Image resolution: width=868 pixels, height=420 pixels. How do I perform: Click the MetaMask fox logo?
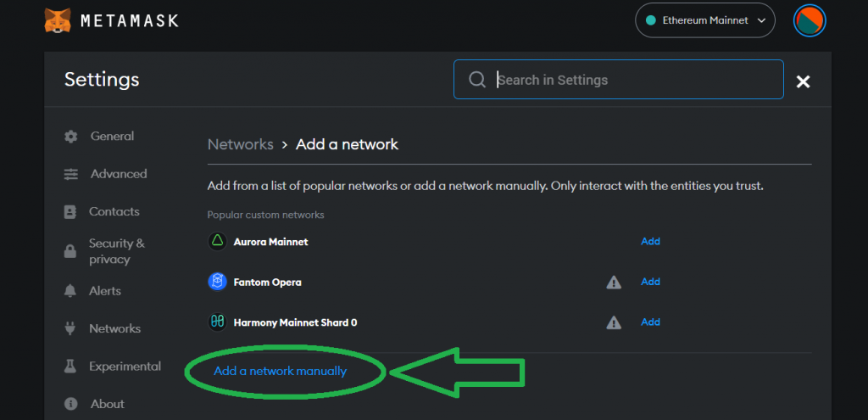click(58, 20)
